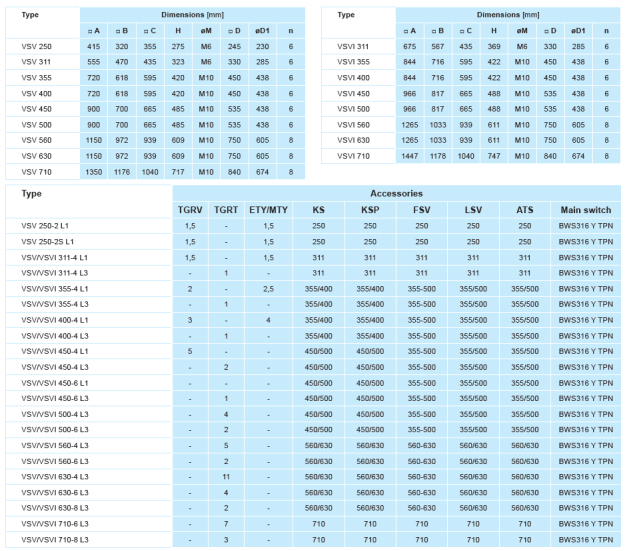The image size is (625, 551).
Task: Click the VSV/VSVI 710-8 L3 row label
Action: [x=55, y=540]
